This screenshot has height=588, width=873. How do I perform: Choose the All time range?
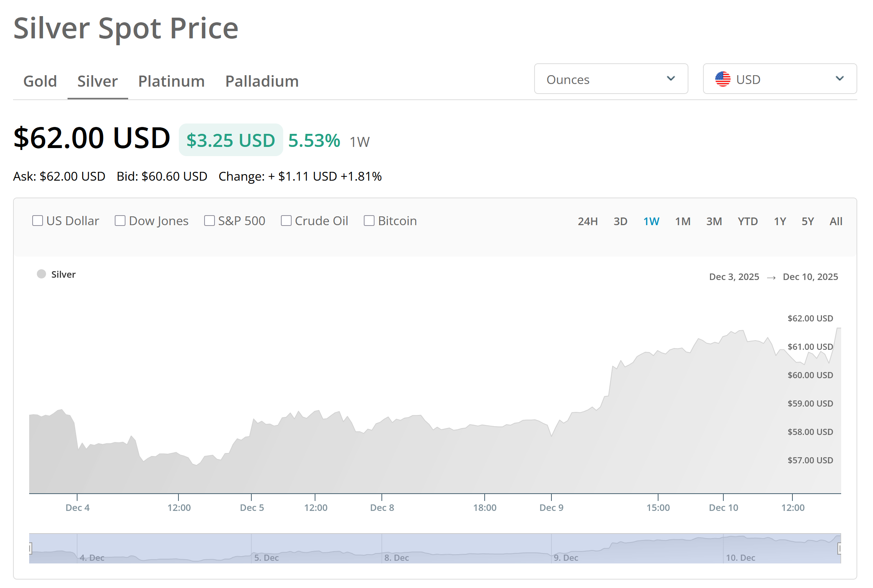coord(836,221)
